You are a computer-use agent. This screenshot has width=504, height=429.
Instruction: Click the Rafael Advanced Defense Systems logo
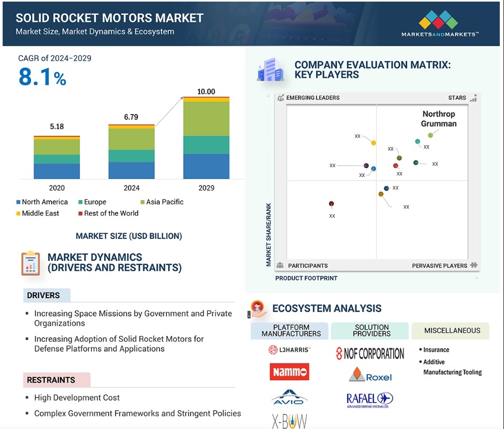(x=370, y=400)
